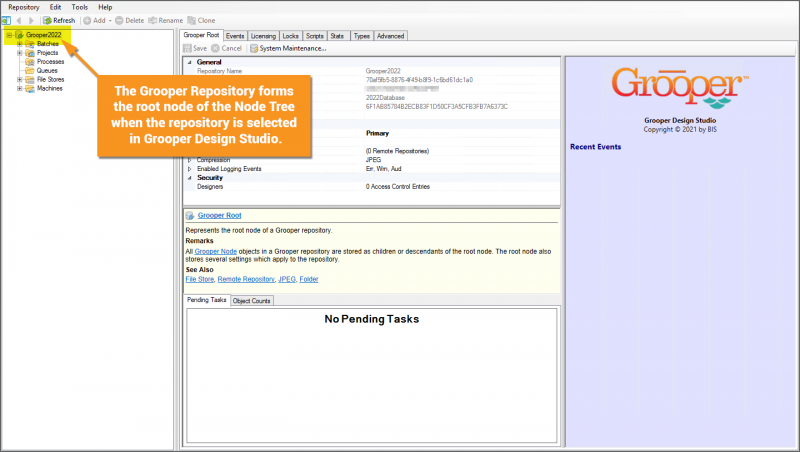Collapse the General property section

click(x=189, y=62)
